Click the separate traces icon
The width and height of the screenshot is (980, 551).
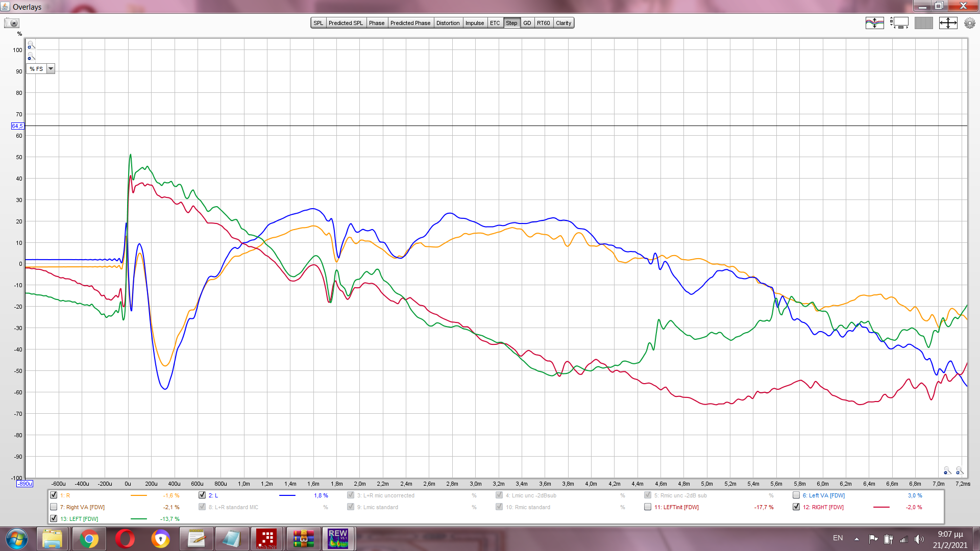(874, 23)
